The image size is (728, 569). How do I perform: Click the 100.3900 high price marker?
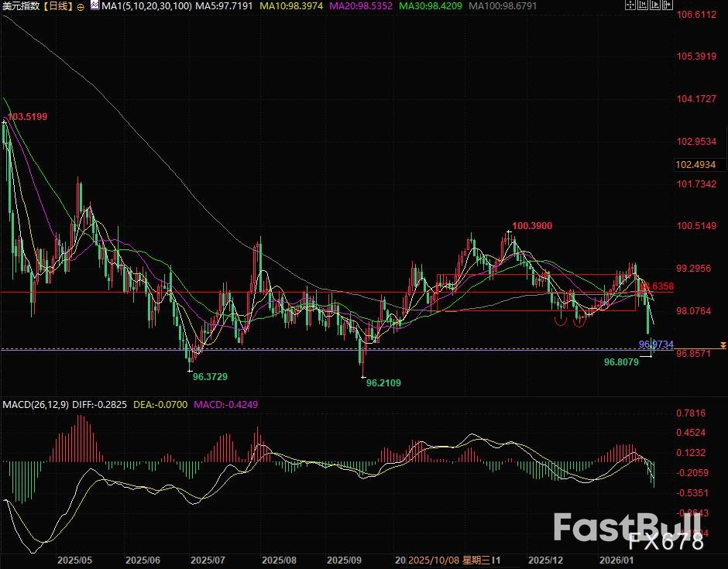531,225
